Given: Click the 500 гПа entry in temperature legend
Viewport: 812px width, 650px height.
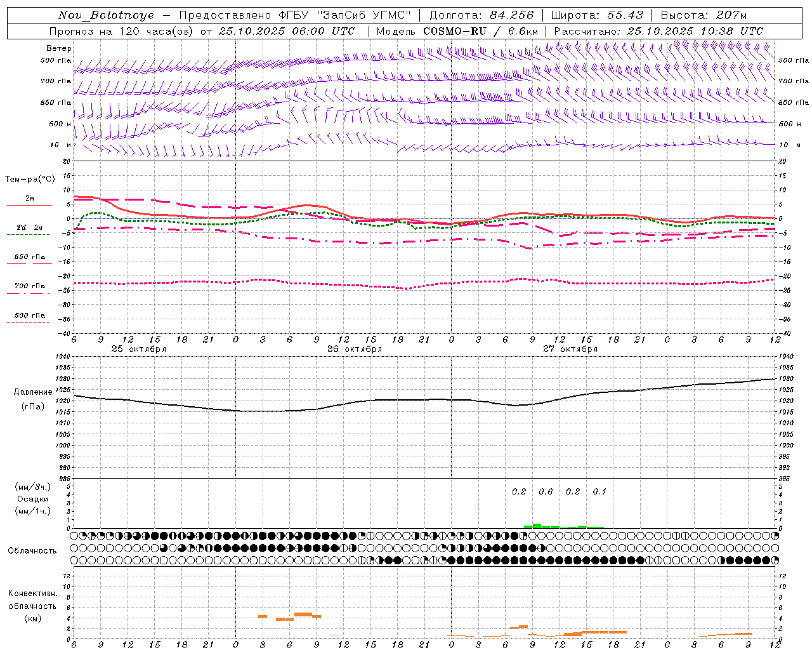Looking at the screenshot, I should coord(30,315).
